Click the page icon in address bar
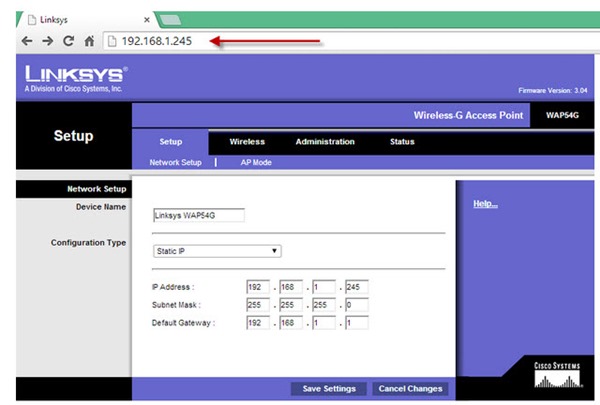 (112, 41)
